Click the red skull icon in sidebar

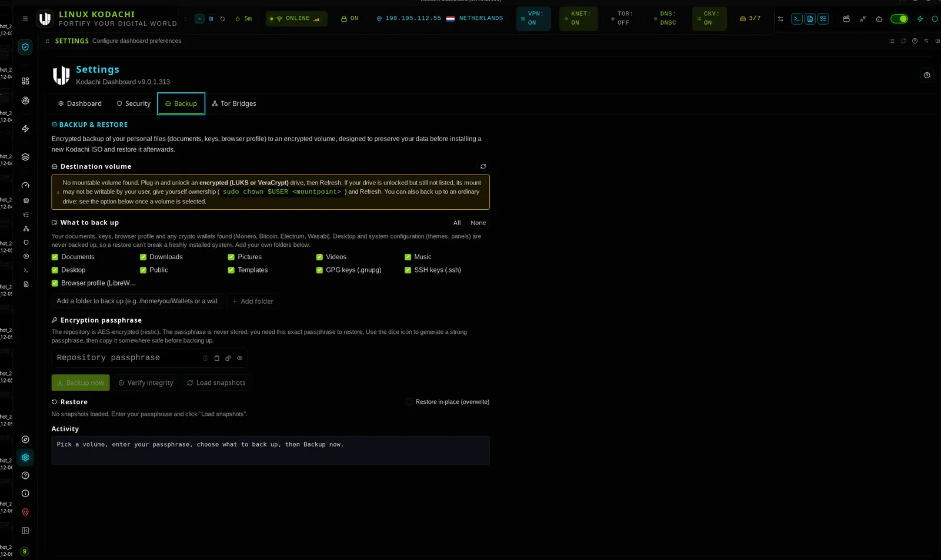[25, 512]
